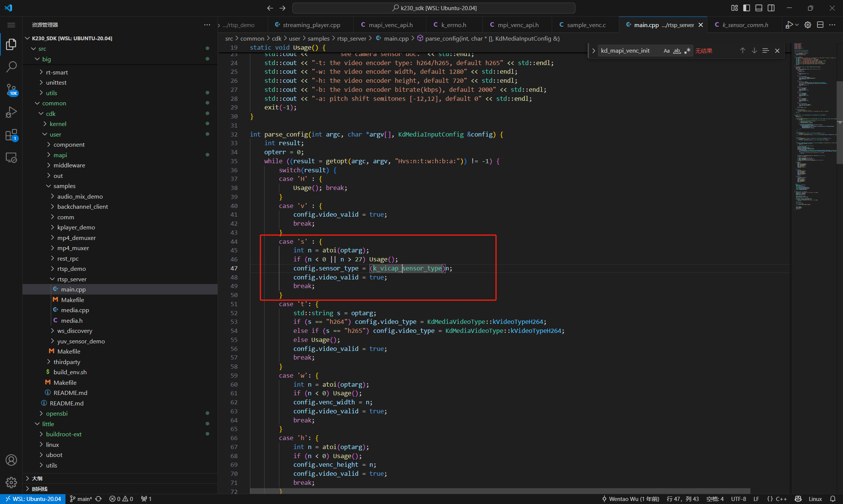Viewport: 843px width, 504px height.
Task: Click the Run or Debug play icon
Action: (x=789, y=25)
